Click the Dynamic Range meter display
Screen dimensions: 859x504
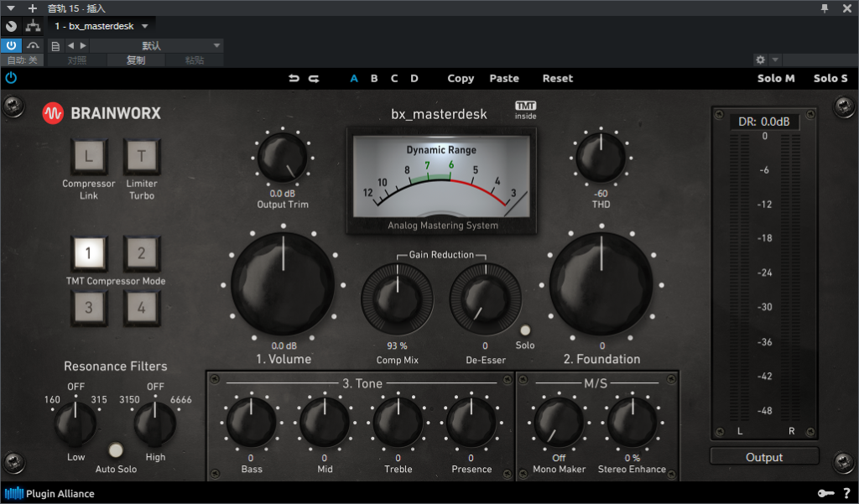441,176
